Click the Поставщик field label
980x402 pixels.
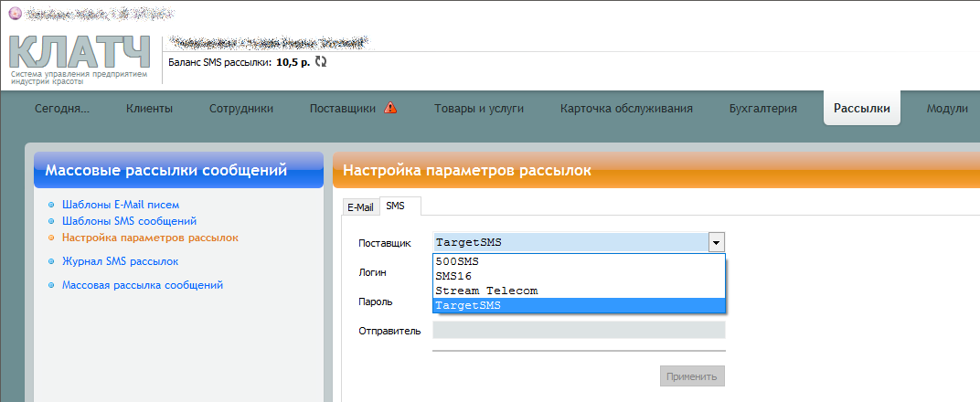tap(385, 243)
